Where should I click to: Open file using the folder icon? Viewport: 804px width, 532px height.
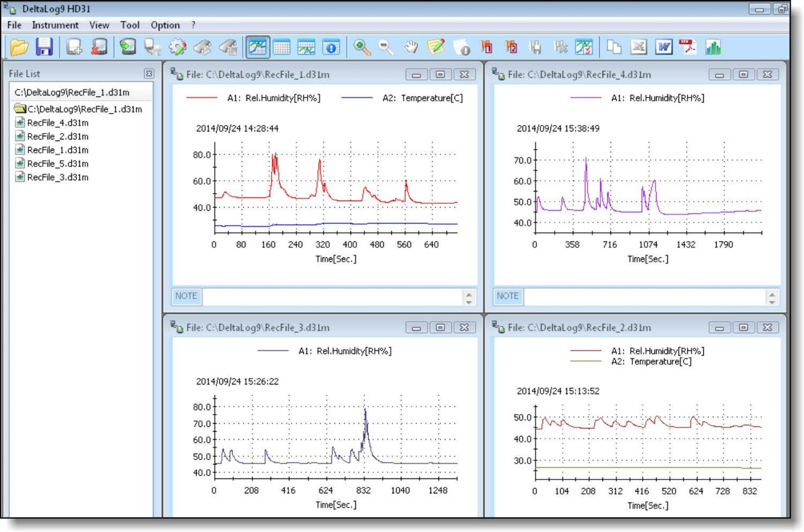[19, 47]
